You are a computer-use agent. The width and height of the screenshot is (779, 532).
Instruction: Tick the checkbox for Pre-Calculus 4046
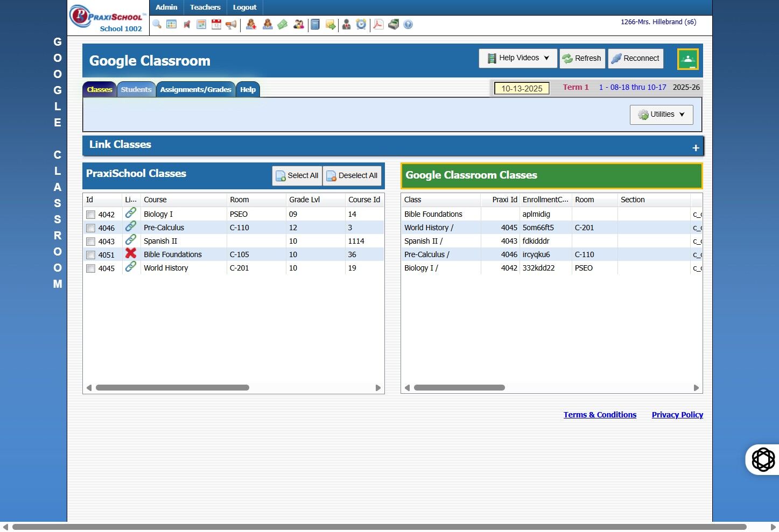click(x=91, y=228)
